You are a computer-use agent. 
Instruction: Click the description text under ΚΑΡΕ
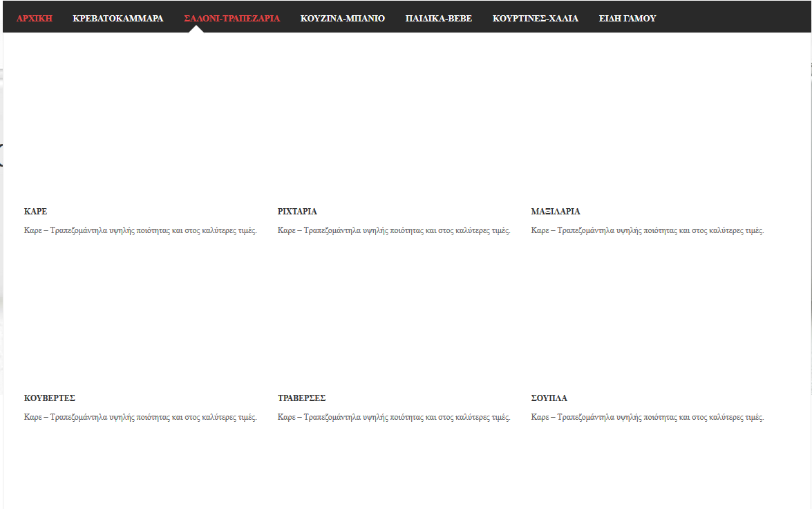coord(140,231)
